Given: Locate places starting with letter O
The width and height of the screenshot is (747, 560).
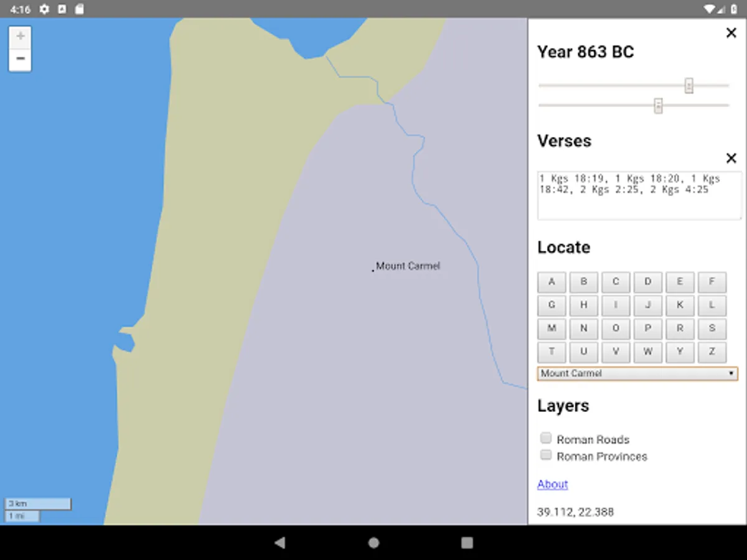Looking at the screenshot, I should [x=616, y=329].
